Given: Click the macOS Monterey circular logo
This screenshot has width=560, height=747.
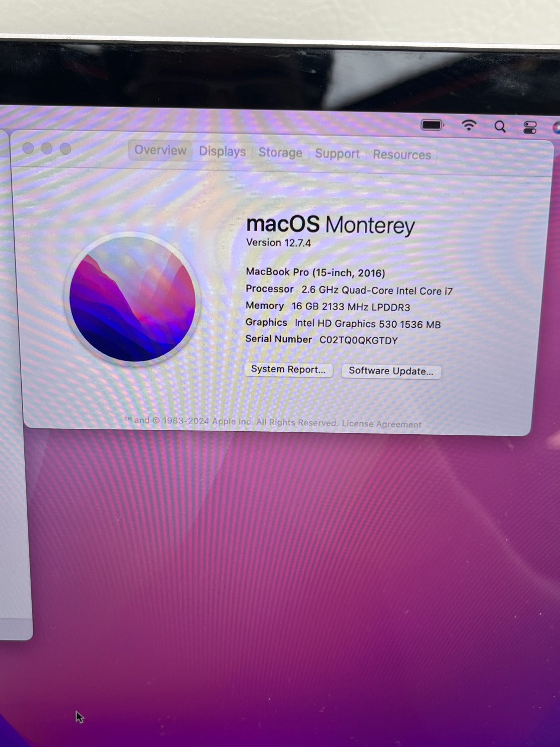Looking at the screenshot, I should coord(132,299).
